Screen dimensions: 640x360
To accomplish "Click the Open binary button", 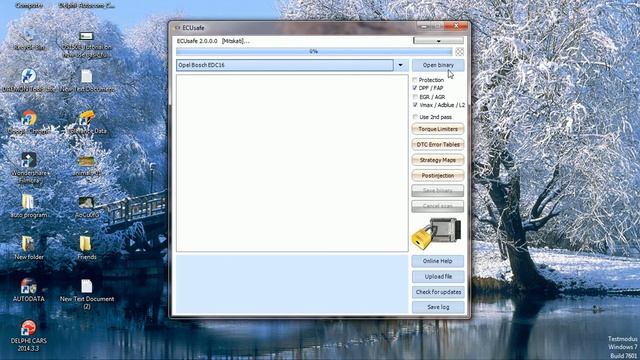I will pyautogui.click(x=438, y=65).
